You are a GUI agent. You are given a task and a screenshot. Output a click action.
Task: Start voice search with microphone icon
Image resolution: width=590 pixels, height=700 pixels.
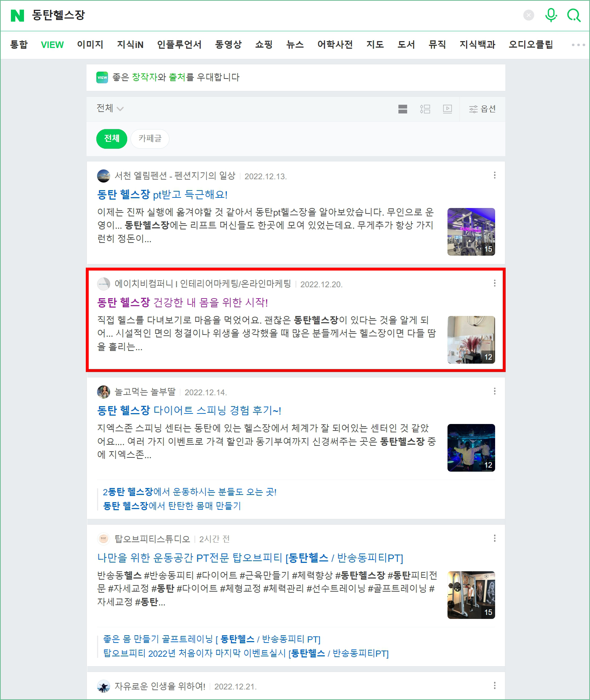tap(551, 15)
